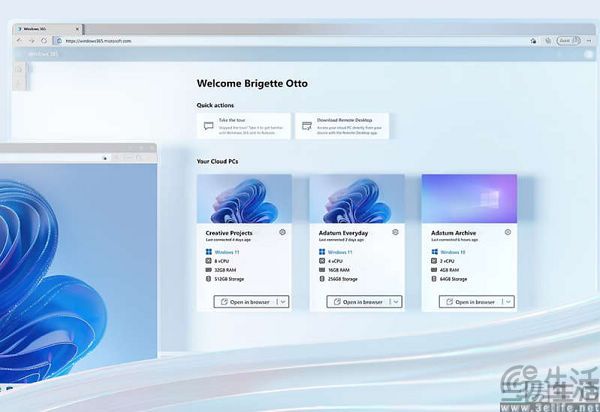The width and height of the screenshot is (600, 412).
Task: Click the Adatum Archive Windows 10 thumbnail
Action: coord(469,198)
